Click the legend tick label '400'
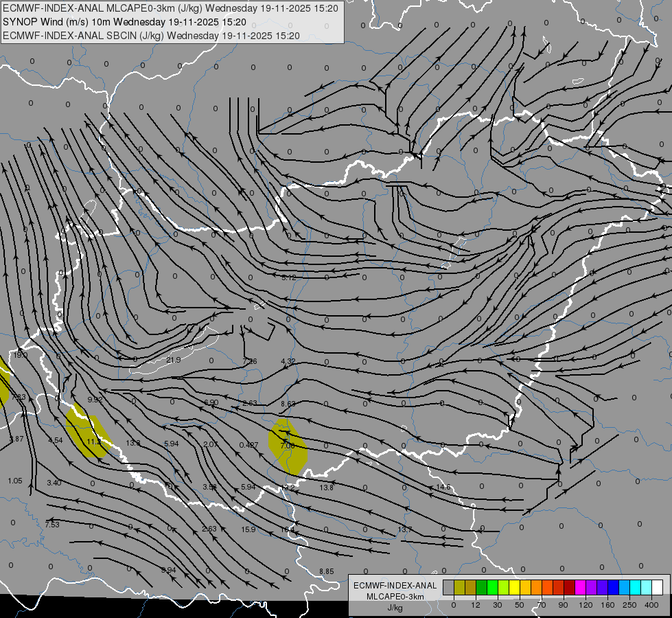Screen dimensions: 672x618 click(651, 605)
